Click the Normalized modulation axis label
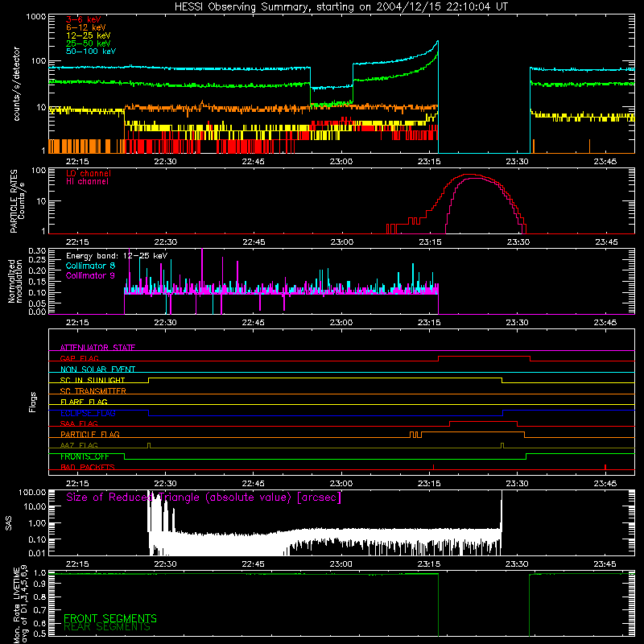Viewport: 644px width, 644px height. tap(15, 281)
